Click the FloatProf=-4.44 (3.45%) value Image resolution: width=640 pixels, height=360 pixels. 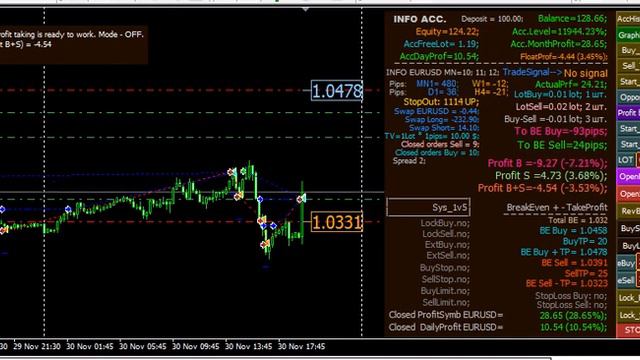point(564,57)
